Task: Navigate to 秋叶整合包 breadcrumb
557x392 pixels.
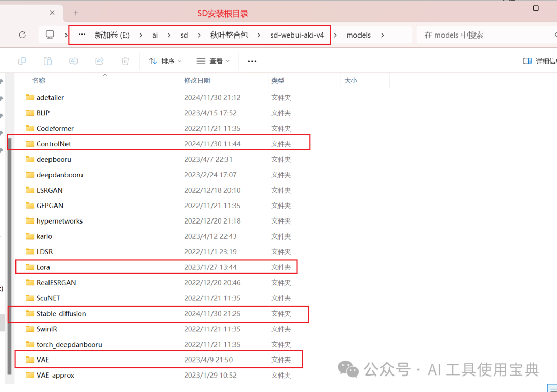Action: [x=229, y=35]
